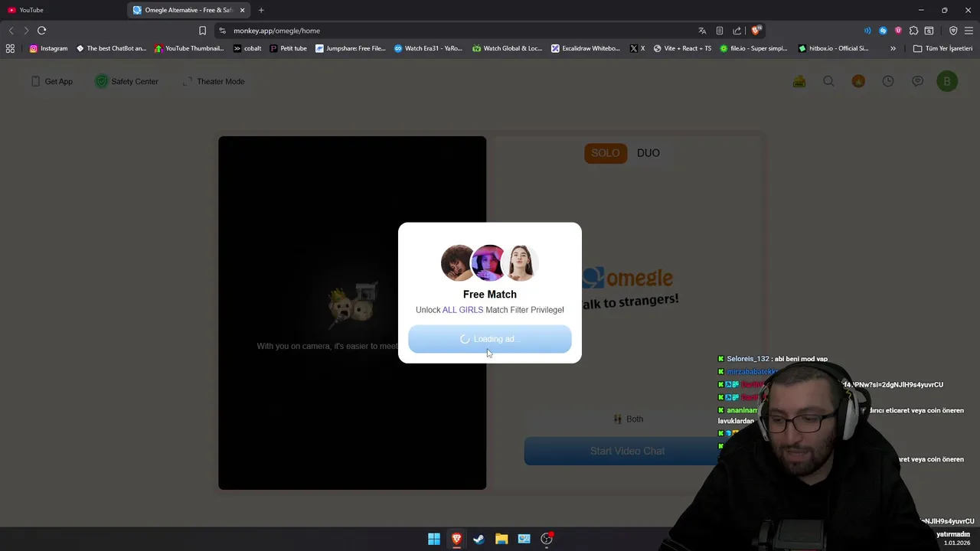Image resolution: width=980 pixels, height=551 pixels.
Task: Open the extensions puzzle icon
Action: (x=913, y=31)
